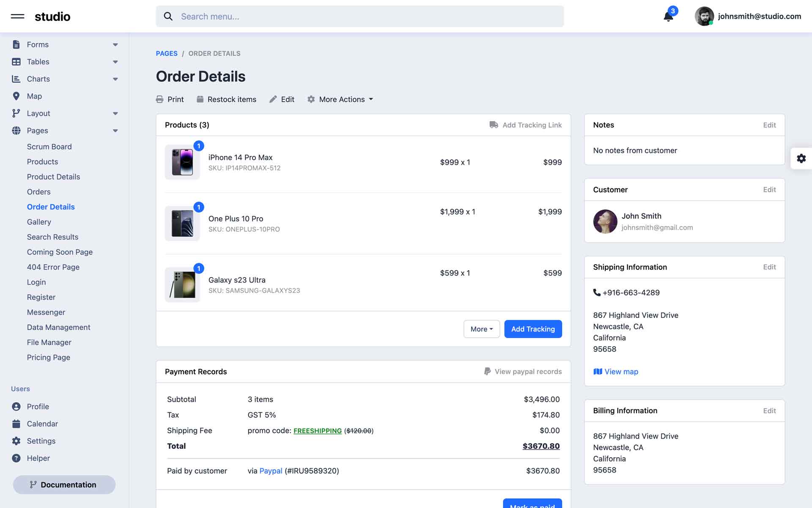Click the pencil Edit action
This screenshot has width=812, height=508.
282,99
